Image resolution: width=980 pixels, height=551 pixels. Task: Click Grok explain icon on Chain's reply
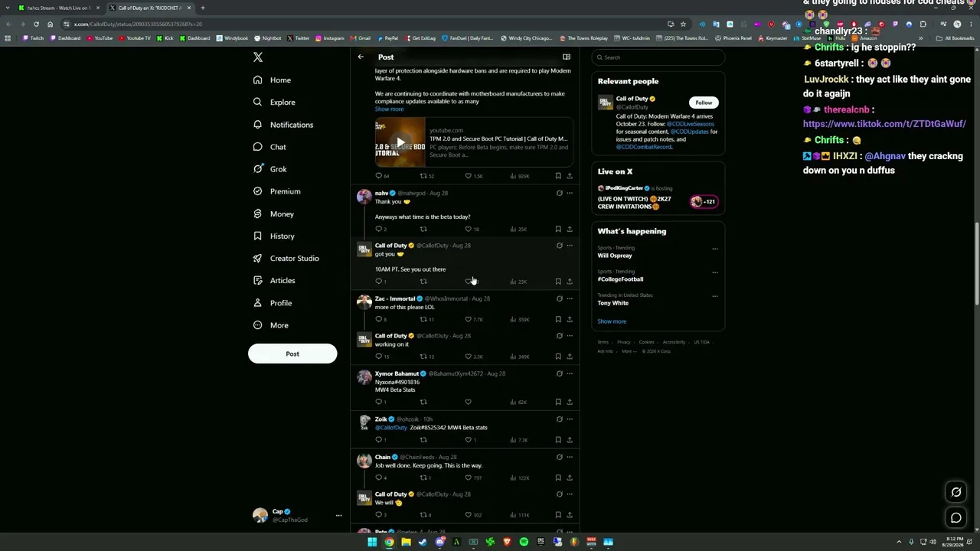[x=559, y=457]
